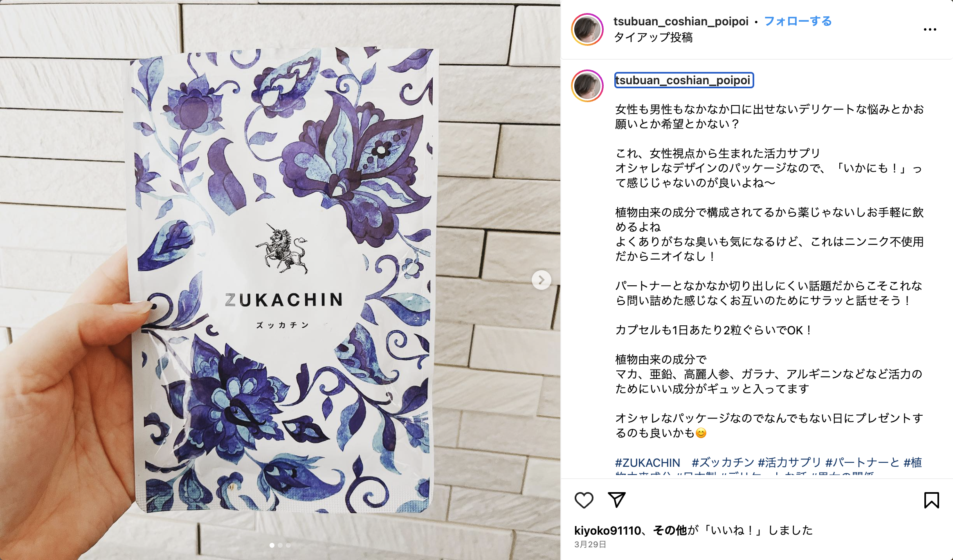Open the header profile avatar

(587, 29)
